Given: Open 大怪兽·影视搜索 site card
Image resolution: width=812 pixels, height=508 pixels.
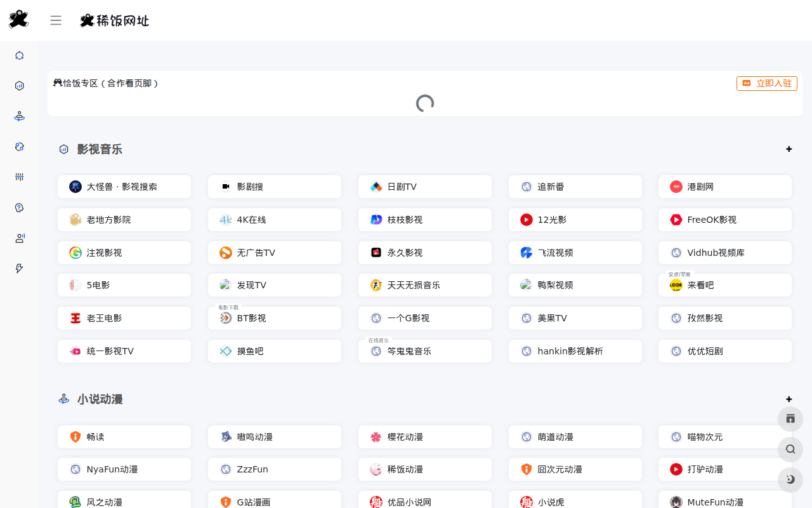Looking at the screenshot, I should (124, 187).
